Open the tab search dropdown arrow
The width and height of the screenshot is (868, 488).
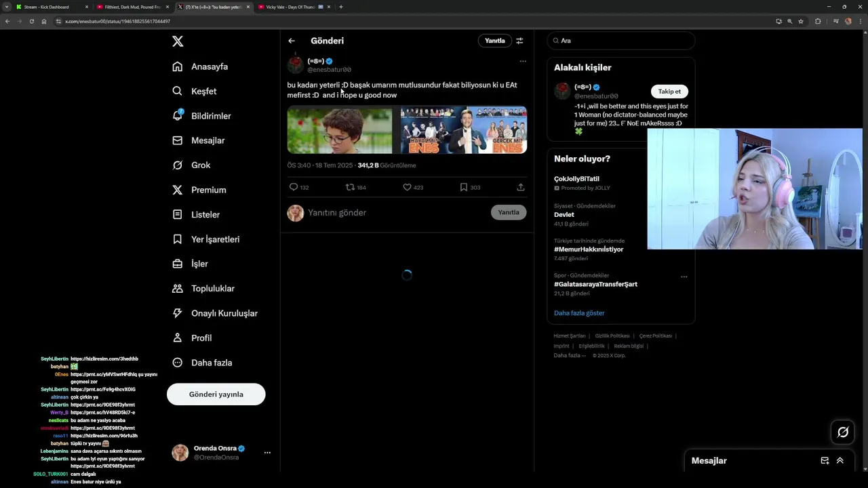pyautogui.click(x=7, y=7)
